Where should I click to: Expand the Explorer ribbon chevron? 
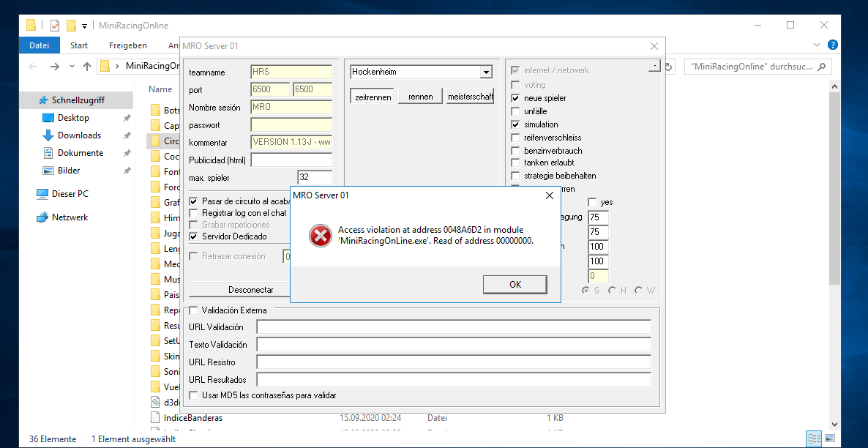[x=817, y=45]
